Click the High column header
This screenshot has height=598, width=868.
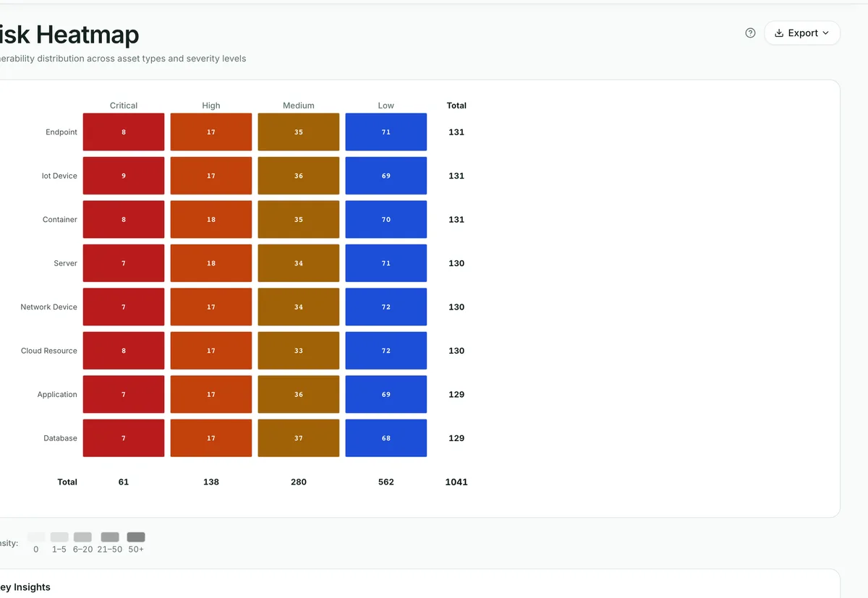point(211,106)
